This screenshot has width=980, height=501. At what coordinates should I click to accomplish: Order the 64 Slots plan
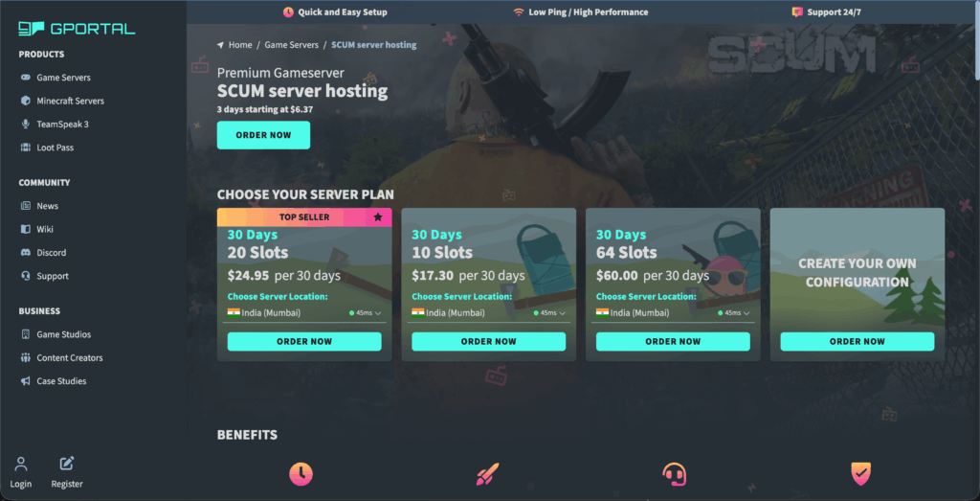(673, 342)
